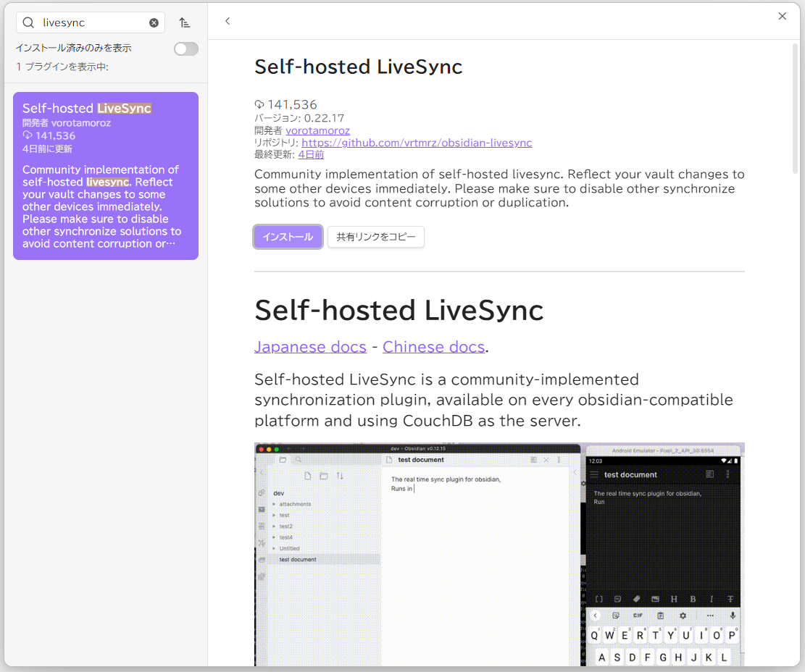The width and height of the screenshot is (805, 672).
Task: Open developer vorotamoroz's profile link
Action: (317, 130)
